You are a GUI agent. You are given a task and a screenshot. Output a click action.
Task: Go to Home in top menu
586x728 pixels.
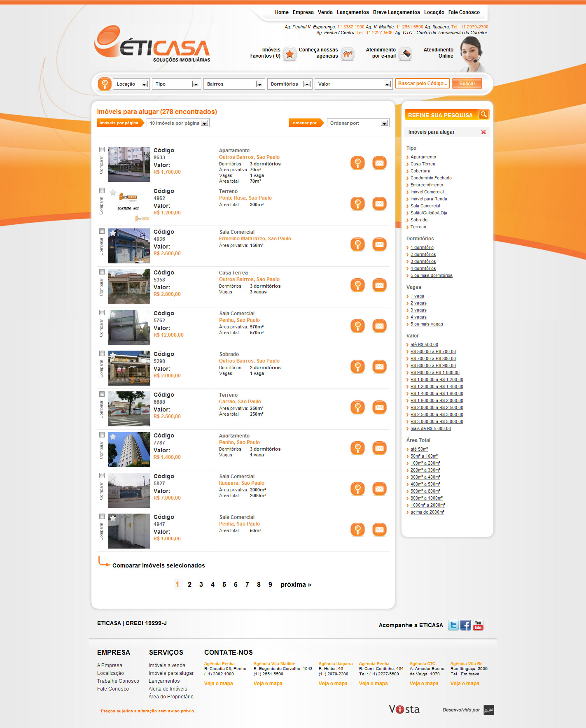pyautogui.click(x=282, y=12)
